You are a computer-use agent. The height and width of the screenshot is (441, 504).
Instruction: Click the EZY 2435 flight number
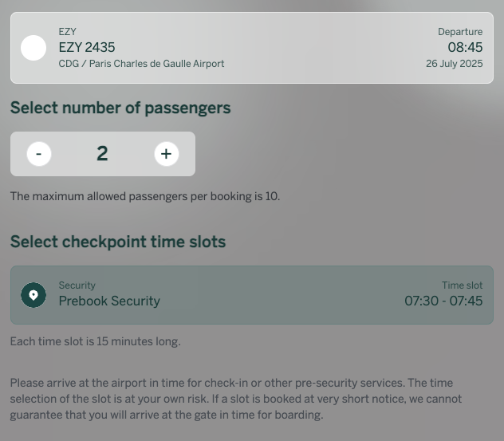point(87,48)
